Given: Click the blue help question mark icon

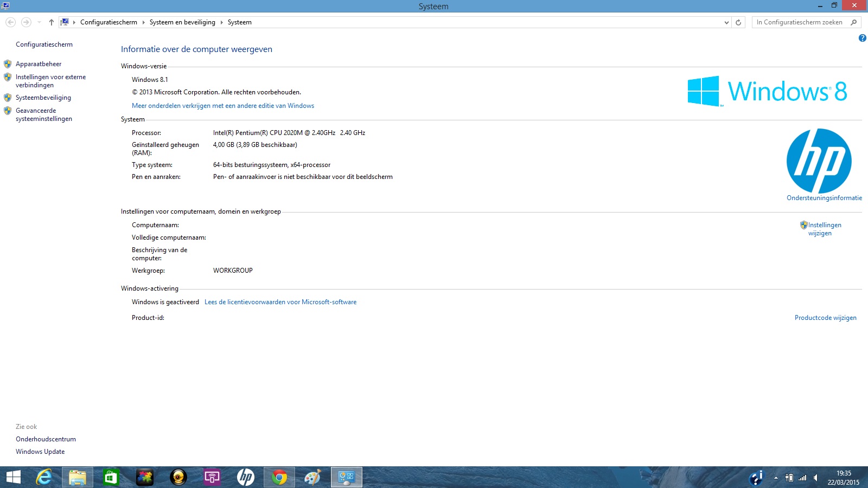Looking at the screenshot, I should [x=862, y=38].
